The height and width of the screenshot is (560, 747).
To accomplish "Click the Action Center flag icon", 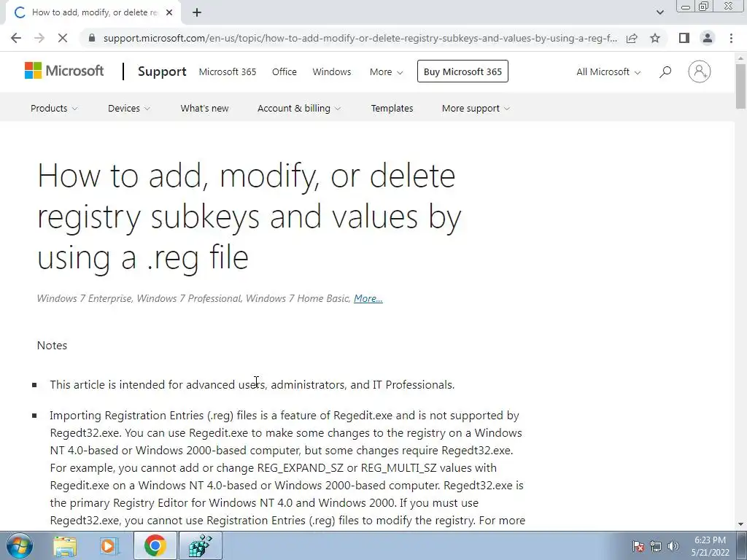I will point(638,546).
